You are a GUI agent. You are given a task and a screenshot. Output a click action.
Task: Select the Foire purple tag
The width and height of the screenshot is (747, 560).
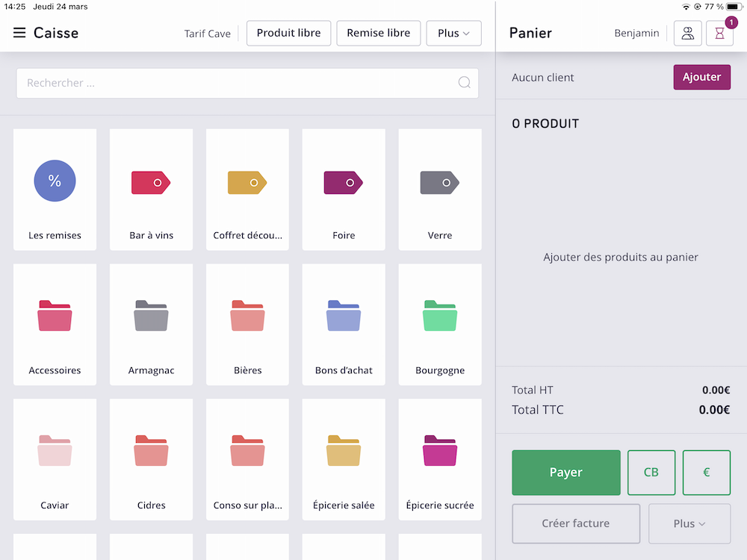(344, 190)
